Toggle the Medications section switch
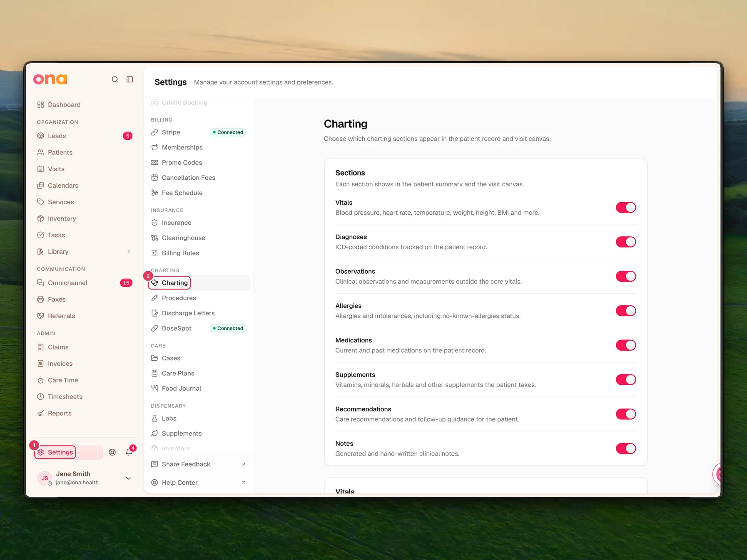The height and width of the screenshot is (560, 747). pos(626,345)
